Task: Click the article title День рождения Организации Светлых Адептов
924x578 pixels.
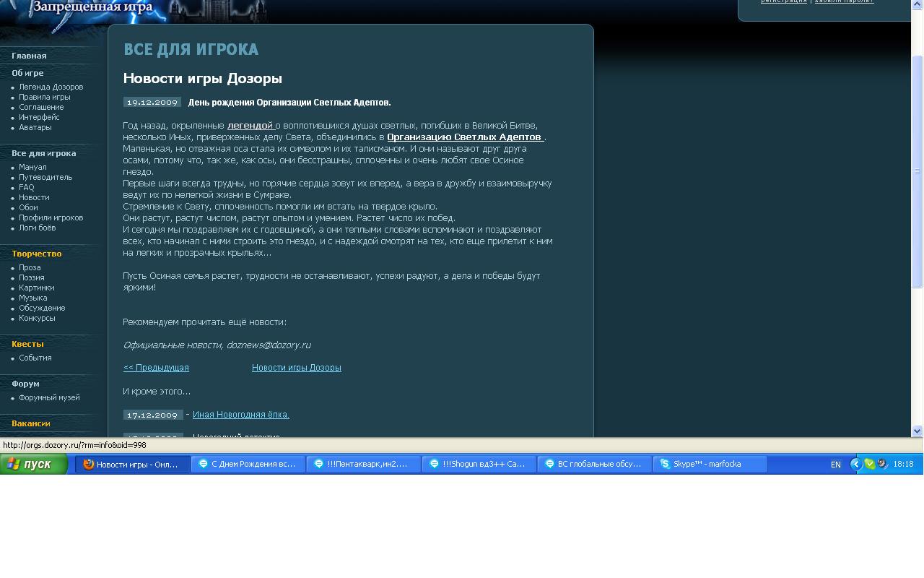Action: pyautogui.click(x=289, y=103)
